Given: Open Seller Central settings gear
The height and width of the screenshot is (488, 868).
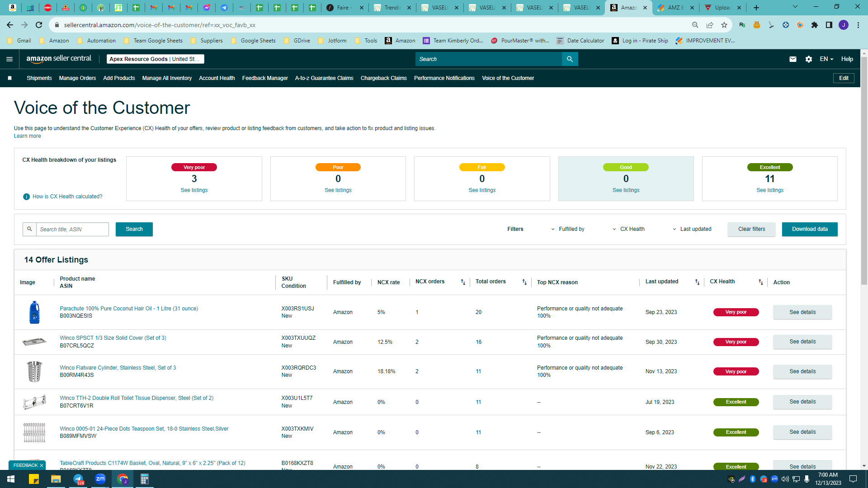Looking at the screenshot, I should pyautogui.click(x=809, y=59).
